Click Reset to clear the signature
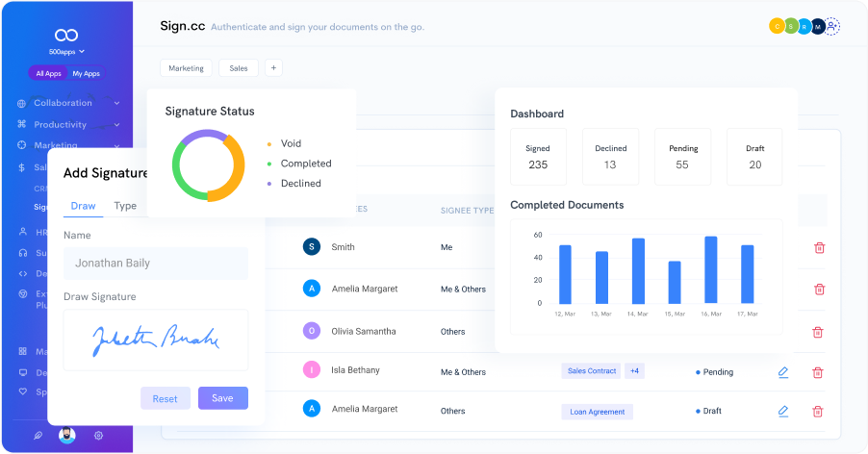Screen dimensions: 868x454 pyautogui.click(x=165, y=398)
